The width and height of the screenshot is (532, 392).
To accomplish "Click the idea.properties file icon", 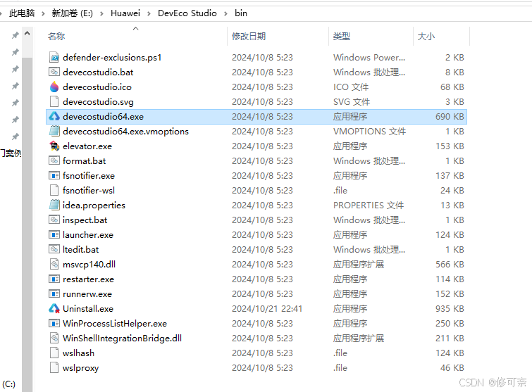I will coord(54,205).
